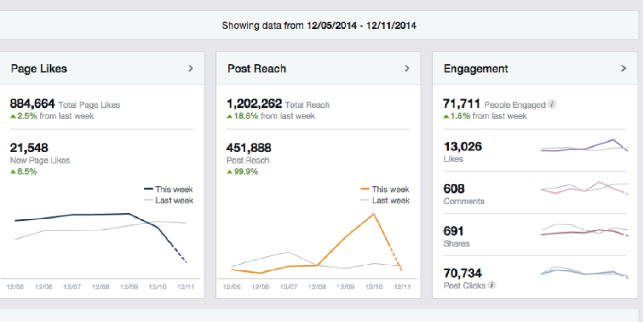Click the Comments sparkline chart
The image size is (644, 322).
[584, 188]
